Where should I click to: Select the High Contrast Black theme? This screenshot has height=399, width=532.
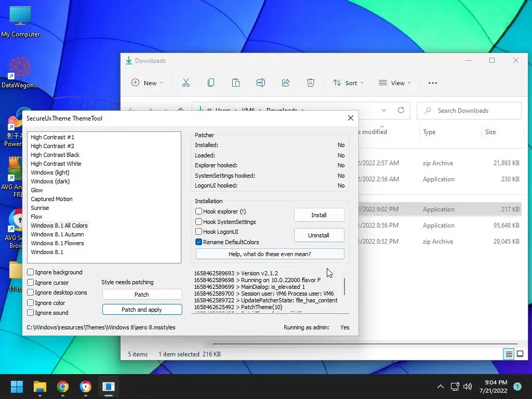(55, 155)
